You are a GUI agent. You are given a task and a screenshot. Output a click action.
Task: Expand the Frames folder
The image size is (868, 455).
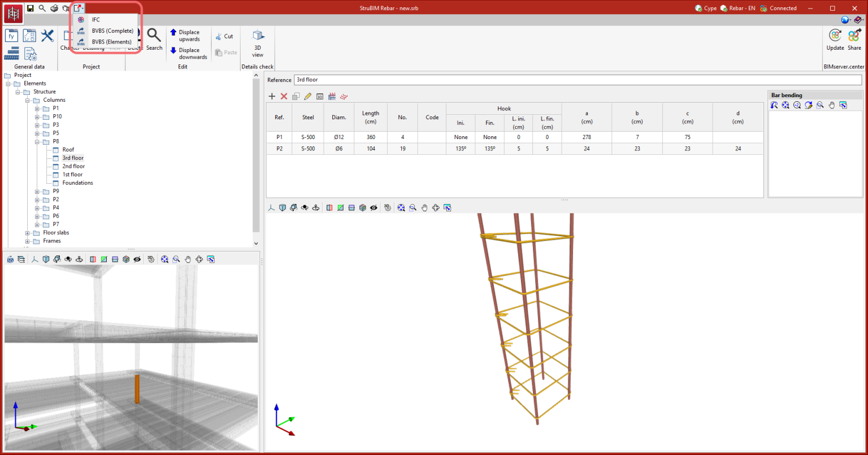click(x=28, y=241)
